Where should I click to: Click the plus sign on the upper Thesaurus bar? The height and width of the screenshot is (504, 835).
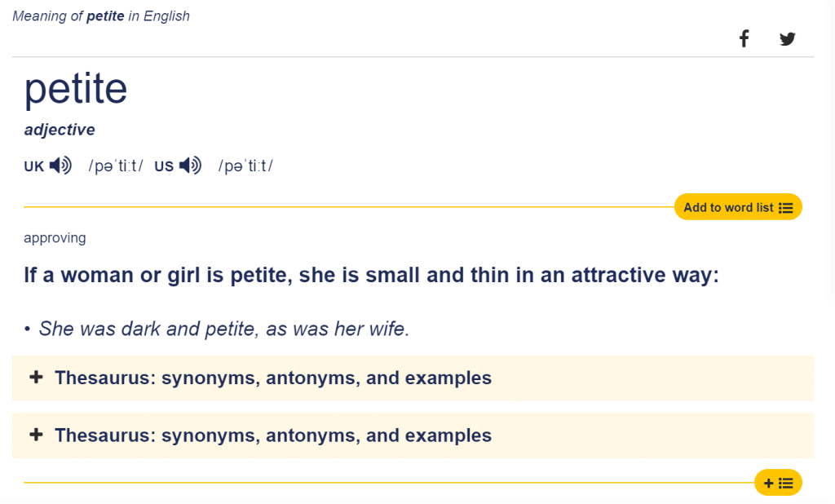tap(36, 378)
